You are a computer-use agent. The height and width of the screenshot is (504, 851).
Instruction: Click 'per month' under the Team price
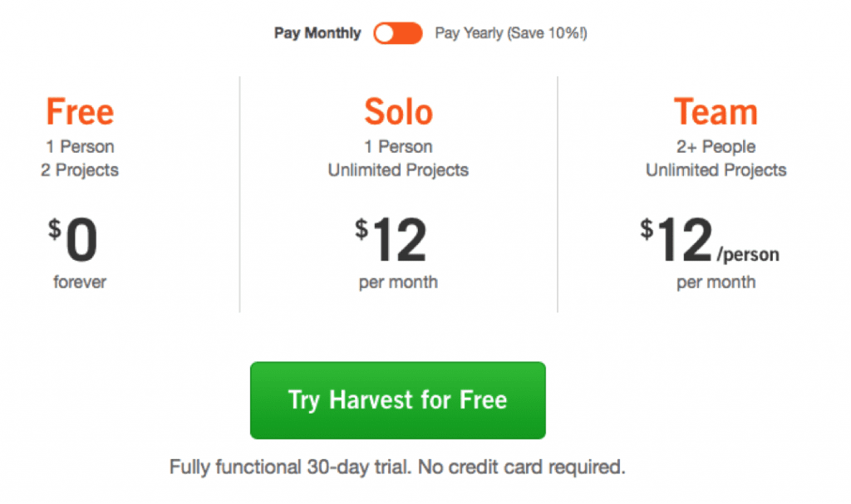[x=716, y=282]
